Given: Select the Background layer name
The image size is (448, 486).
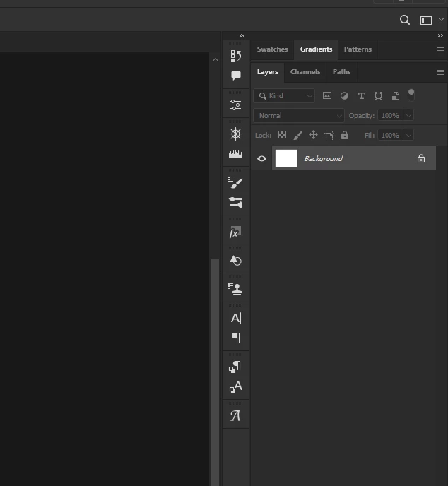Looking at the screenshot, I should coord(324,158).
